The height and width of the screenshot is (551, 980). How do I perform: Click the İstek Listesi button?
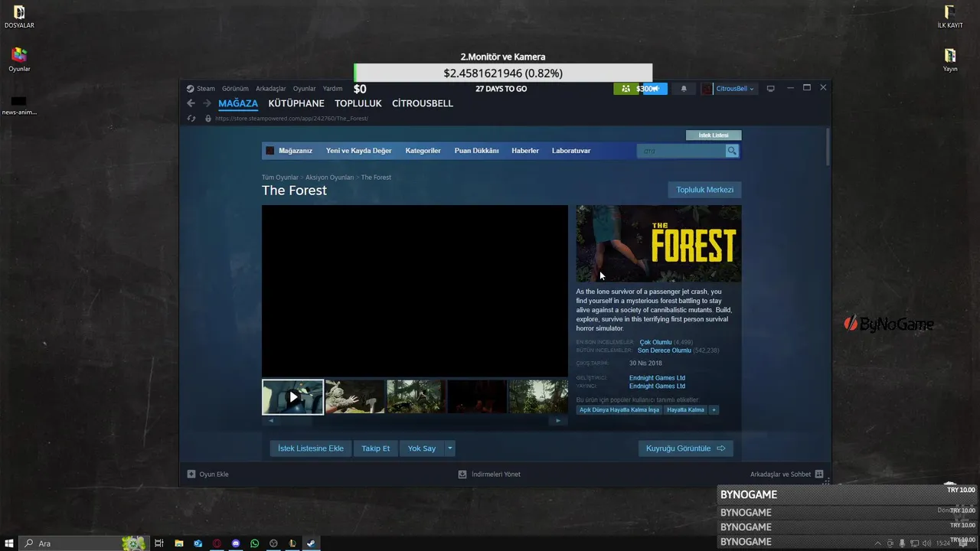(714, 135)
